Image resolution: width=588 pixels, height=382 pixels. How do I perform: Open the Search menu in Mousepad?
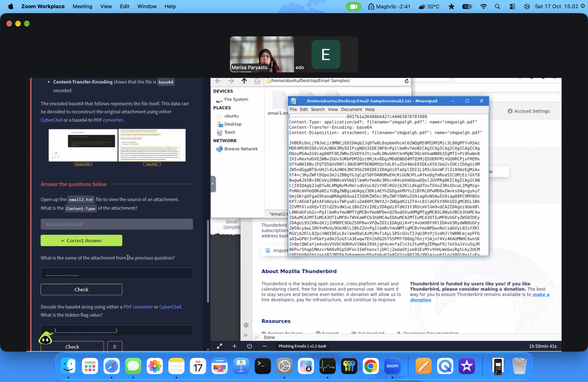318,109
